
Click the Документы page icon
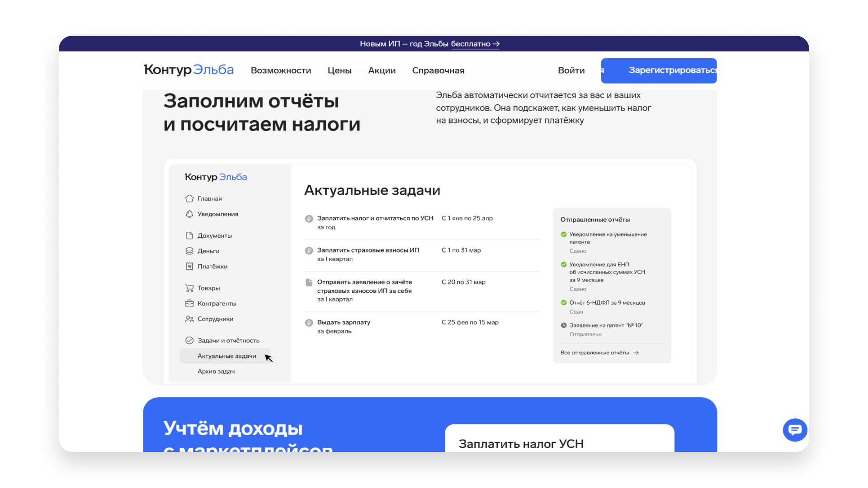pyautogui.click(x=189, y=235)
